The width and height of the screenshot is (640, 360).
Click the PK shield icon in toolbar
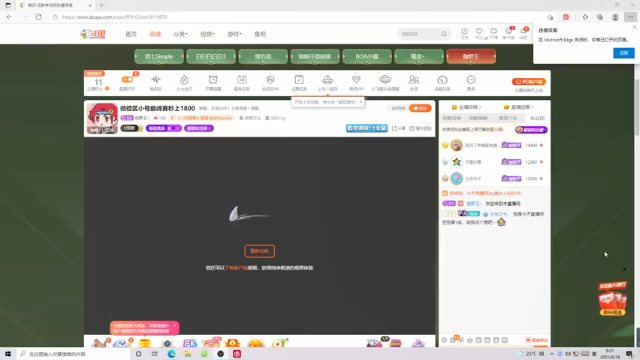(x=270, y=80)
